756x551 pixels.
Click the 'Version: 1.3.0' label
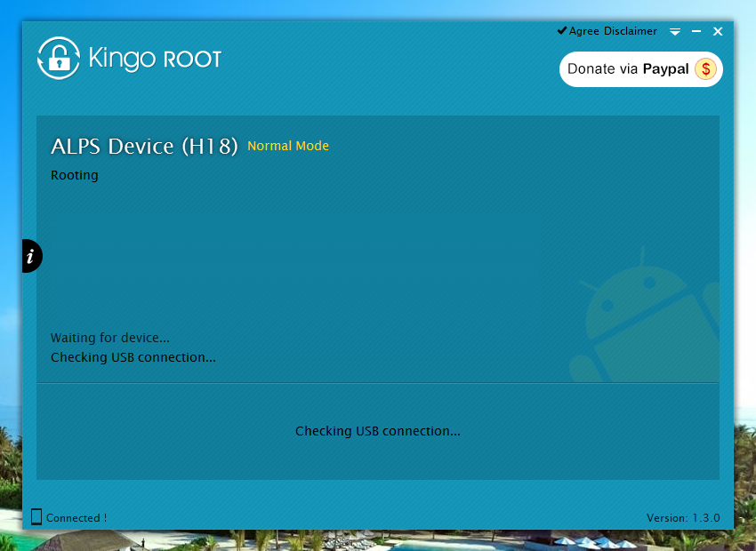tap(683, 518)
